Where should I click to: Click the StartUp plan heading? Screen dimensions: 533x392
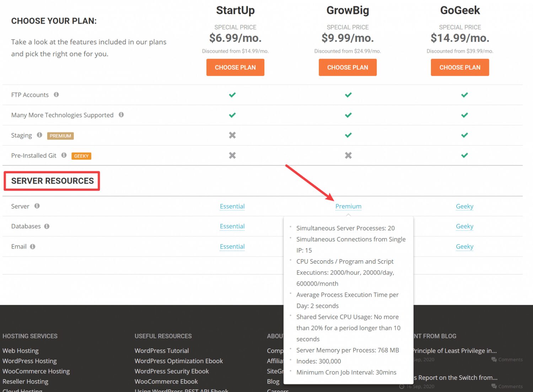(235, 10)
